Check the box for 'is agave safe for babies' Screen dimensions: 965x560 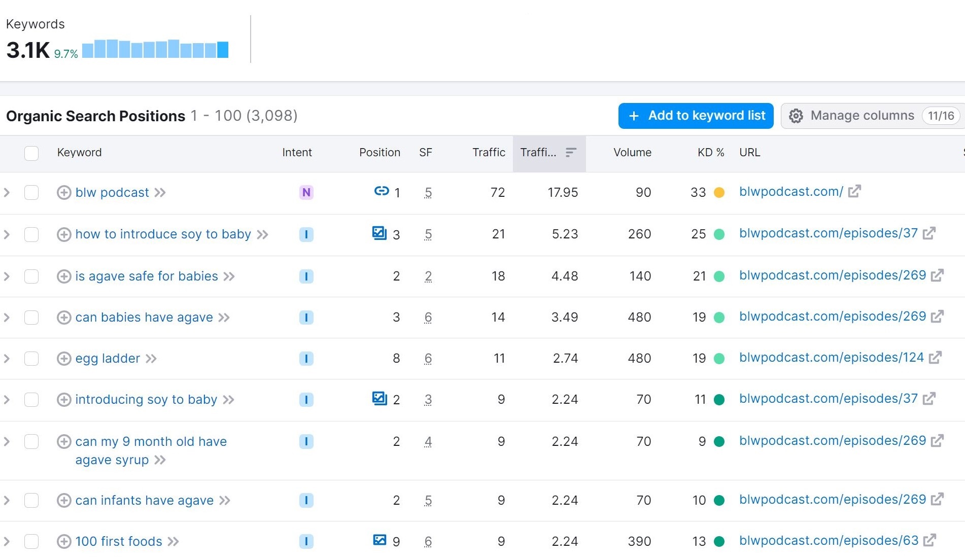[31, 276]
